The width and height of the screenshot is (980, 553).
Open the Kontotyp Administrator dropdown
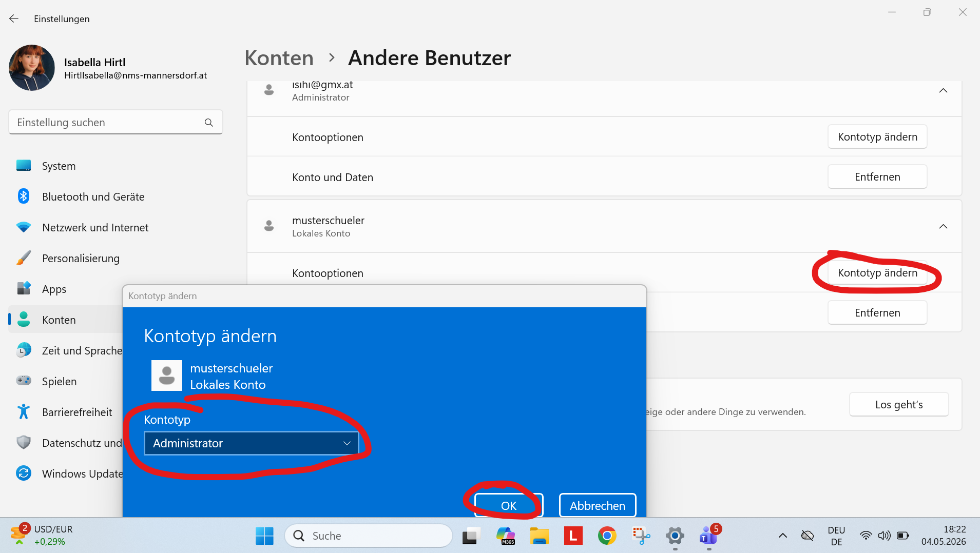tap(251, 443)
